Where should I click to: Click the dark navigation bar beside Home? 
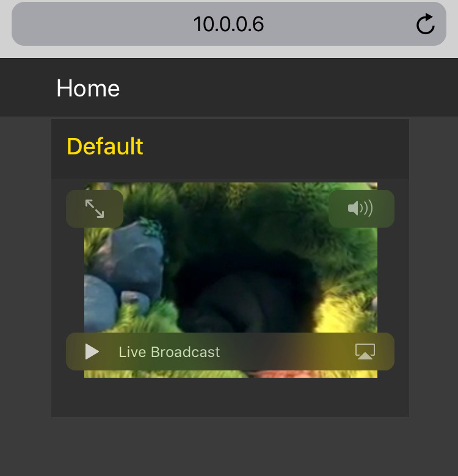(x=288, y=87)
